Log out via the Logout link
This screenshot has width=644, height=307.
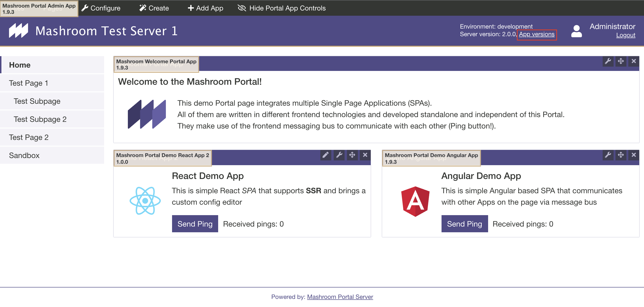[x=625, y=35]
